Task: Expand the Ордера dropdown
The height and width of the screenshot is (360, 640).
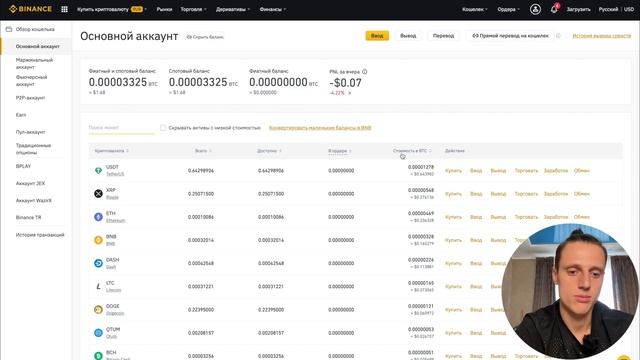Action: [x=509, y=9]
